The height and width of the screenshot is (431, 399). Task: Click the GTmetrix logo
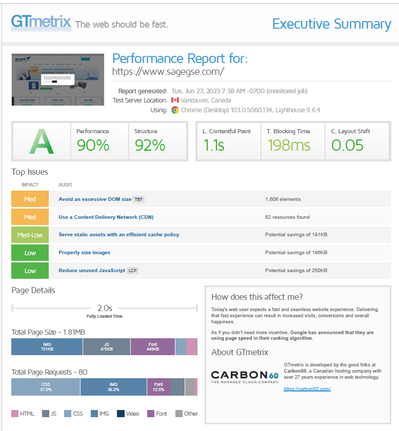[x=41, y=22]
